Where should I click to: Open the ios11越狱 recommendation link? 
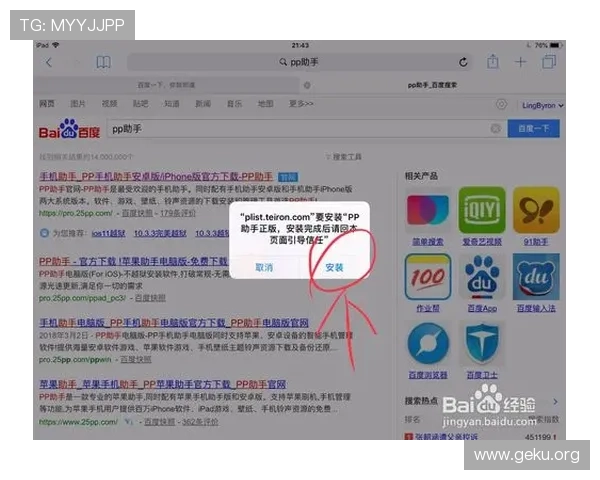(109, 233)
